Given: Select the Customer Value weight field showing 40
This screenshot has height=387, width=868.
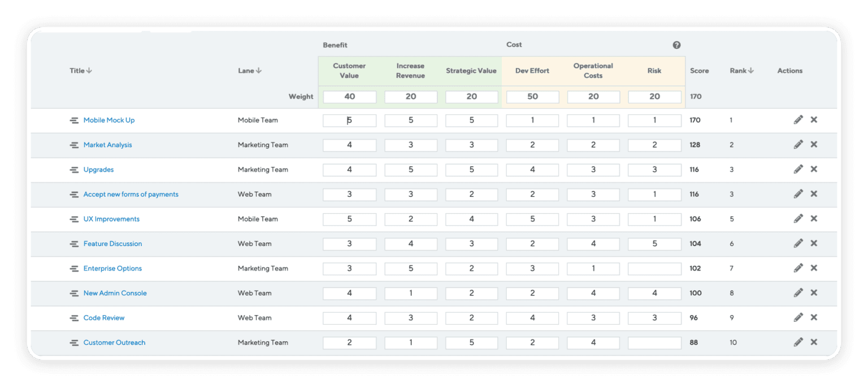Looking at the screenshot, I should [349, 96].
